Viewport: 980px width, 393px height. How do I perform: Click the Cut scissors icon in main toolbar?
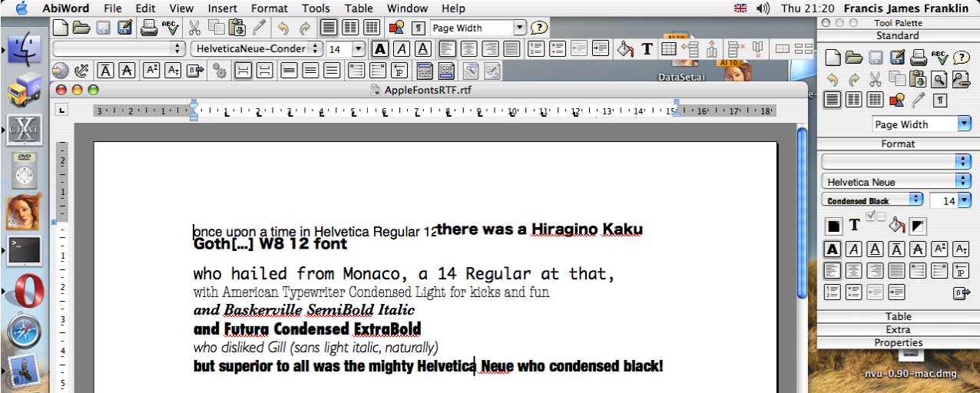(194, 28)
